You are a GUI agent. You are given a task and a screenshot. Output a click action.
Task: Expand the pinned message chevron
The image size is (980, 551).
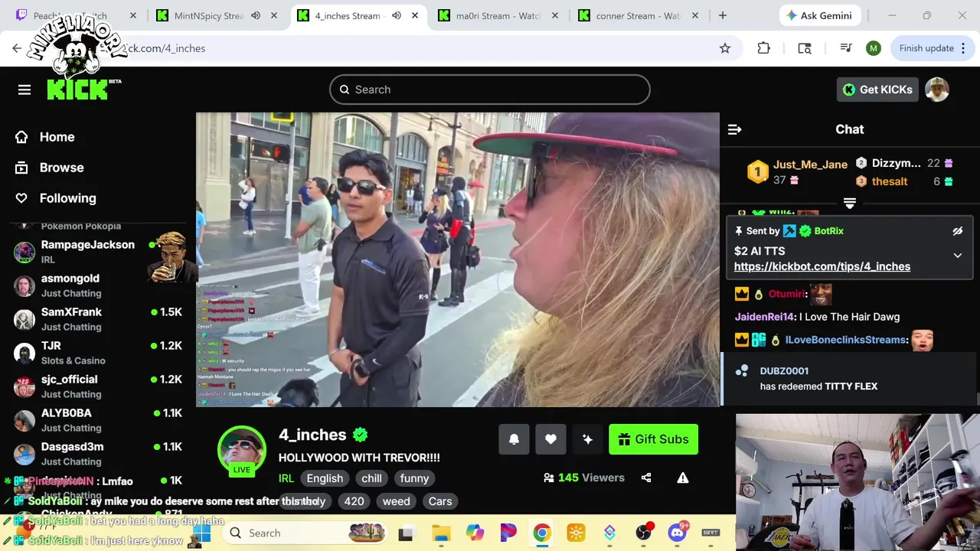957,256
